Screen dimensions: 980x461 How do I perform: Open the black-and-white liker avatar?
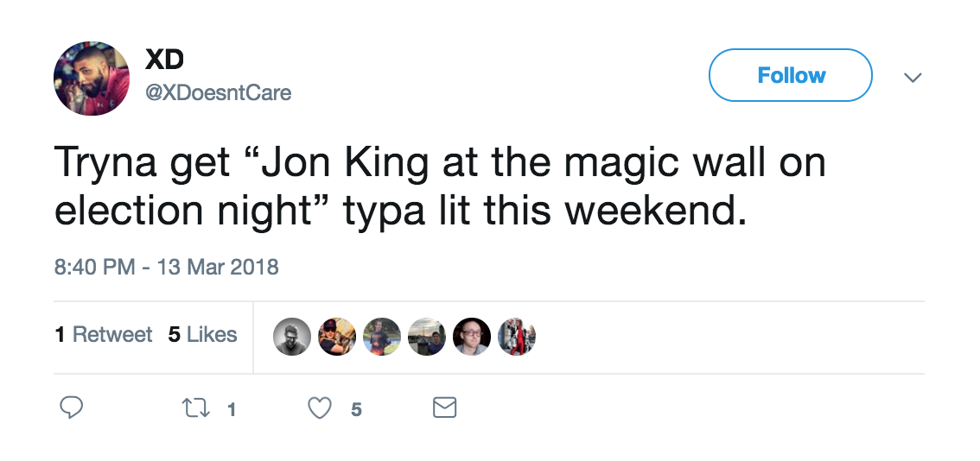tap(292, 337)
